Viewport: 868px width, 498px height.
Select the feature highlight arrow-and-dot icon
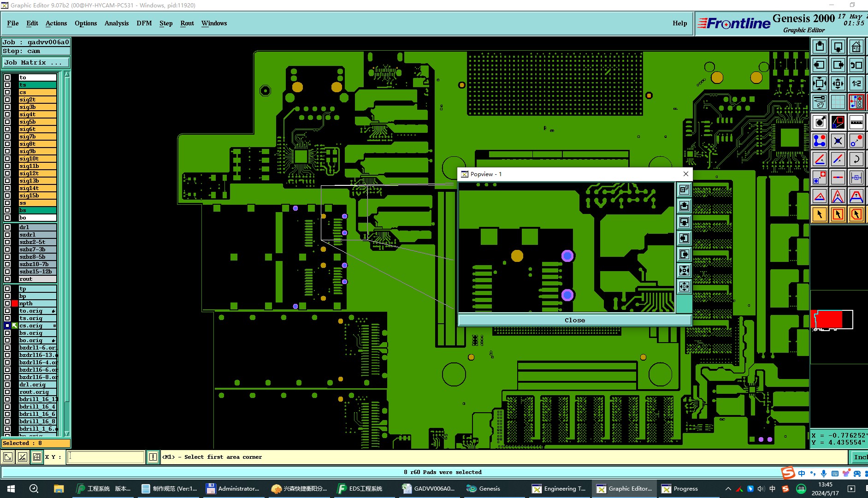click(x=820, y=122)
